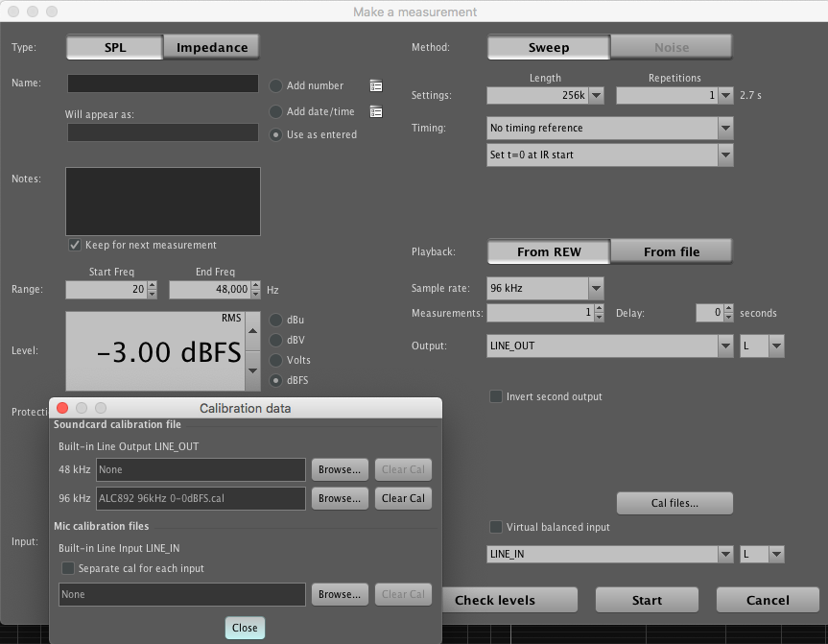
Task: Choose Volts level units
Action: click(x=275, y=360)
